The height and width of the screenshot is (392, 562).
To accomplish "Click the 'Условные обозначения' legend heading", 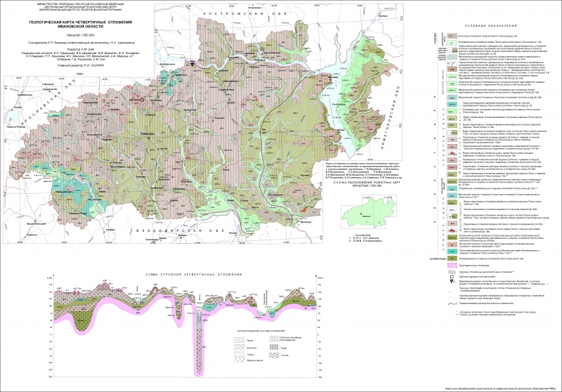I will pos(490,26).
